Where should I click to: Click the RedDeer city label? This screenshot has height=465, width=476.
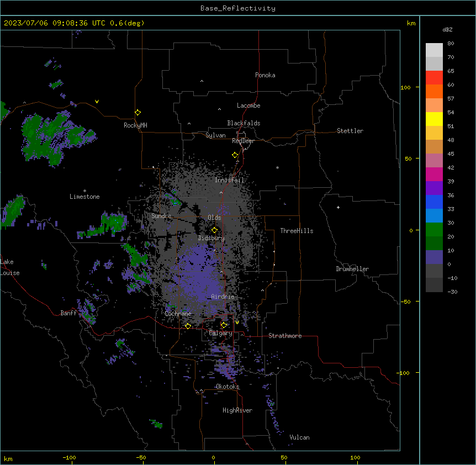243,141
